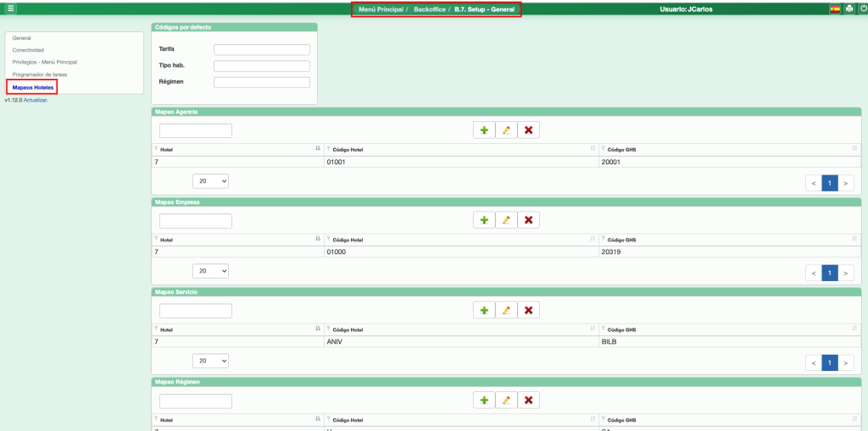Open Conectividad setup section
The image size is (868, 431).
coord(28,50)
